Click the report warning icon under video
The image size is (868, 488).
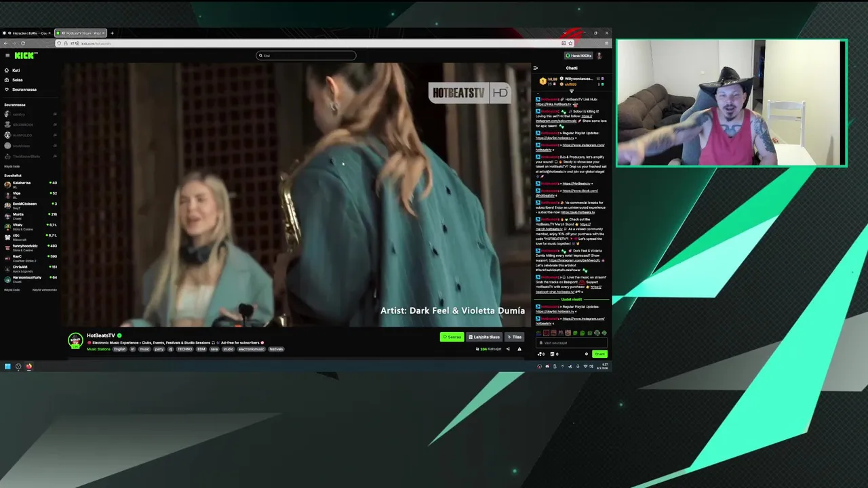pos(519,349)
